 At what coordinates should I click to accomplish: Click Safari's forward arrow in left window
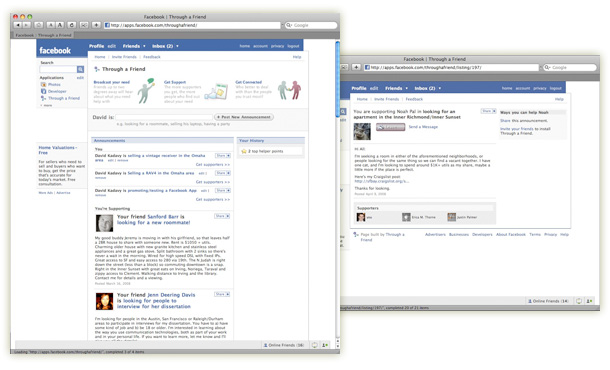click(26, 25)
